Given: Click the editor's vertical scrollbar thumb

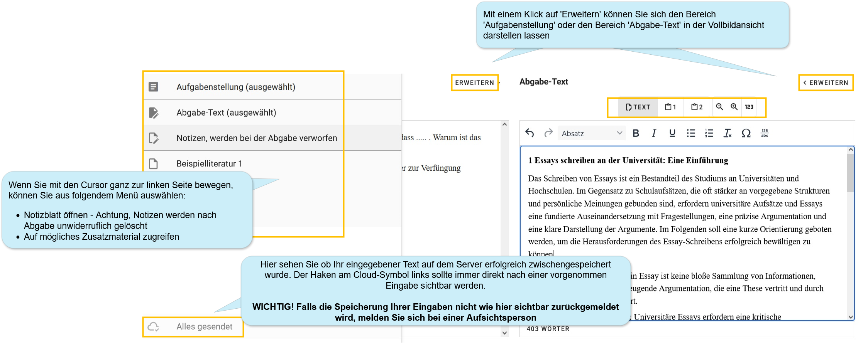Looking at the screenshot, I should pyautogui.click(x=851, y=173).
